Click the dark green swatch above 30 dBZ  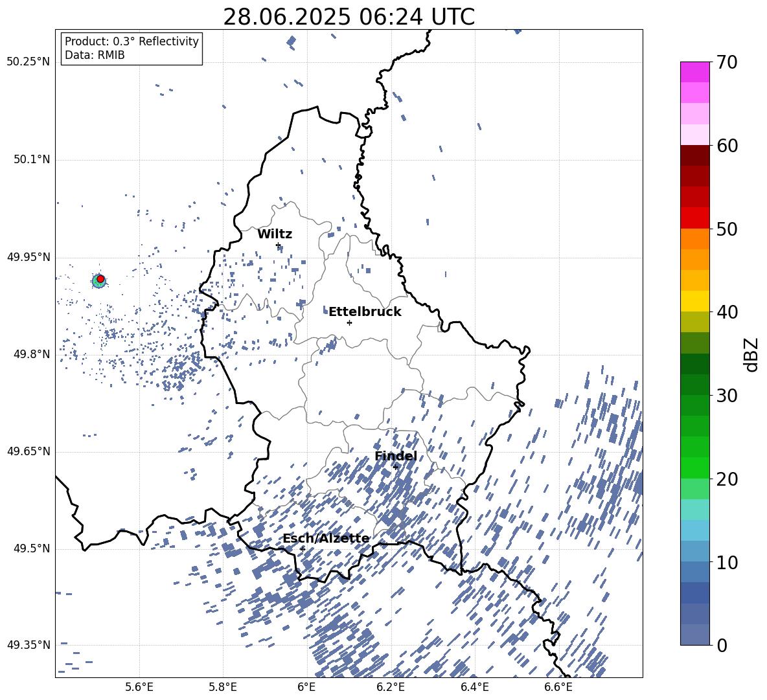695,384
